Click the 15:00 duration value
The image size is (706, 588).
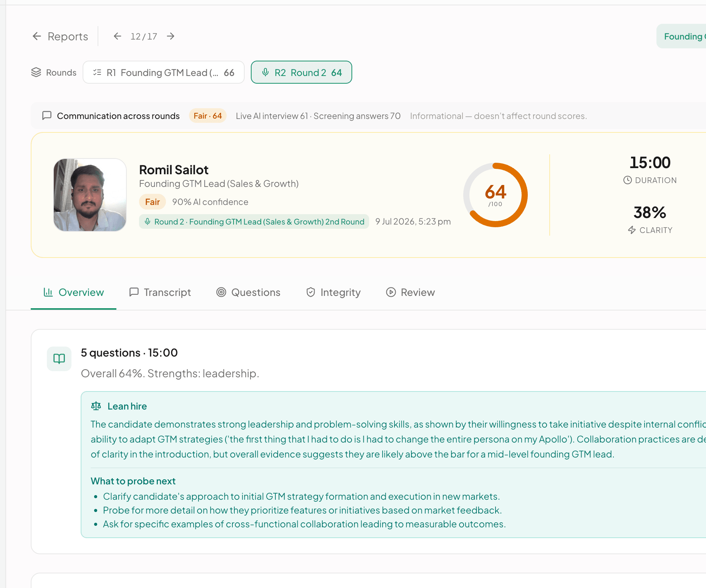click(x=650, y=163)
